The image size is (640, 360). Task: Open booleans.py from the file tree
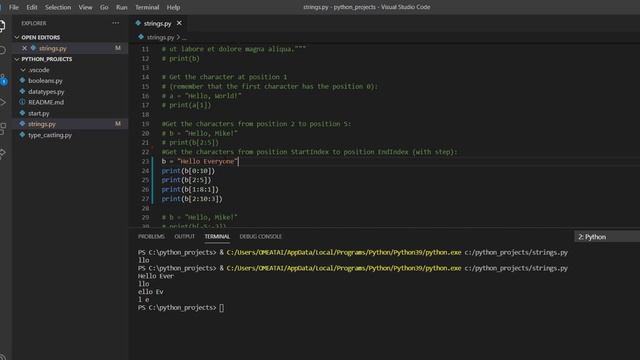(x=45, y=80)
